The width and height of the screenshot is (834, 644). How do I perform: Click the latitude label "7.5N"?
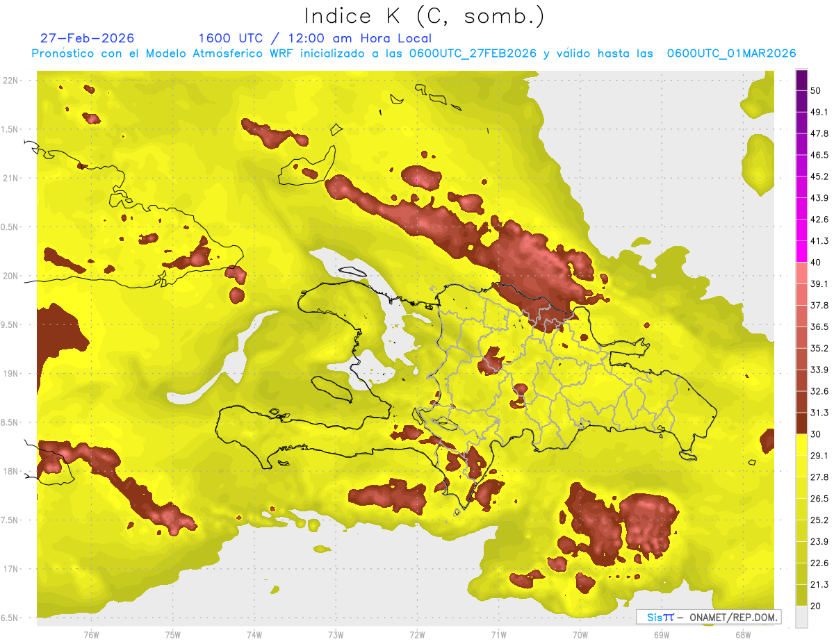click(10, 520)
